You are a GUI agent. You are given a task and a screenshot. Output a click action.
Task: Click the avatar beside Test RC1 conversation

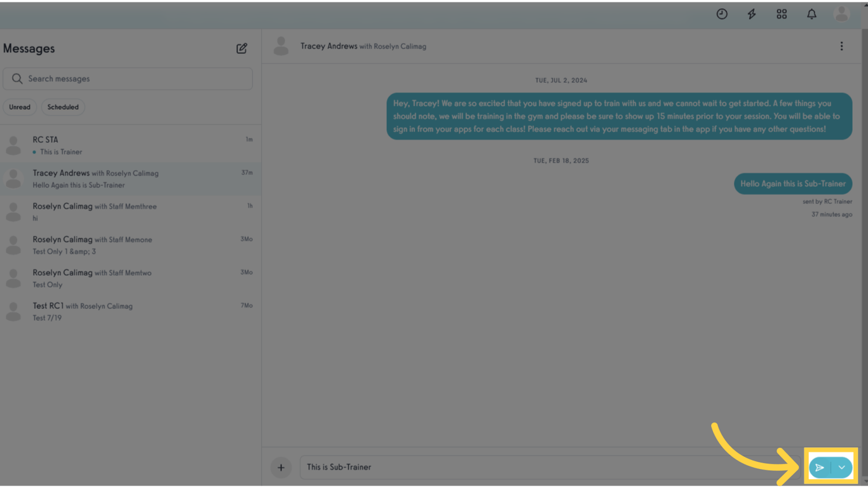pyautogui.click(x=13, y=312)
